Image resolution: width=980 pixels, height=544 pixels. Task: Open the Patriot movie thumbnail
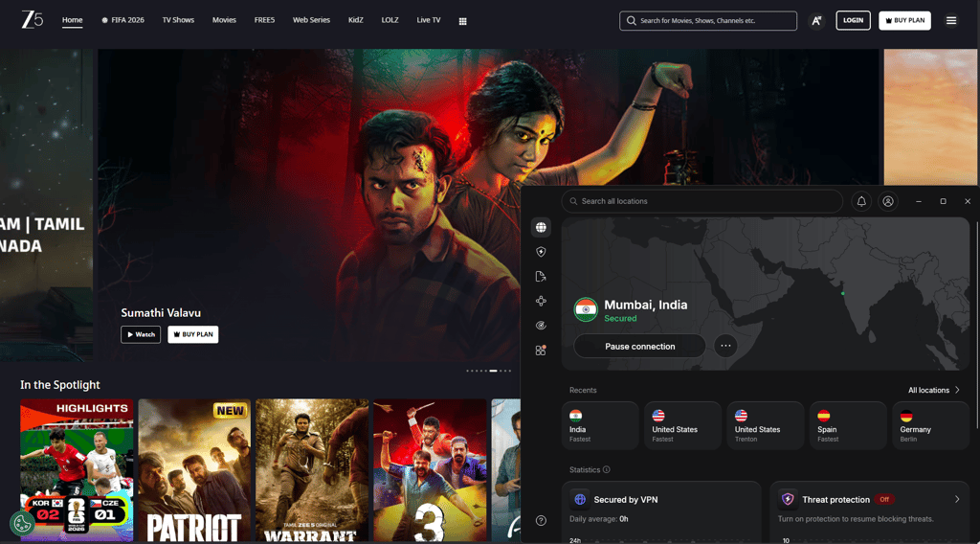(x=194, y=470)
